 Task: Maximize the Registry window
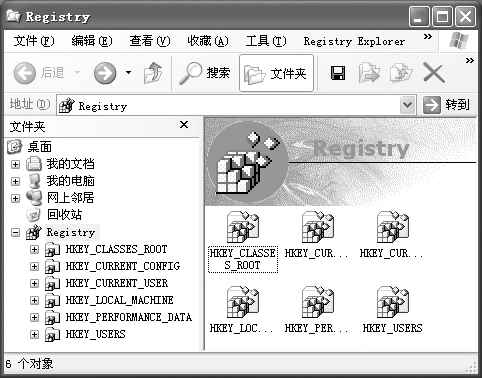pyautogui.click(x=442, y=17)
